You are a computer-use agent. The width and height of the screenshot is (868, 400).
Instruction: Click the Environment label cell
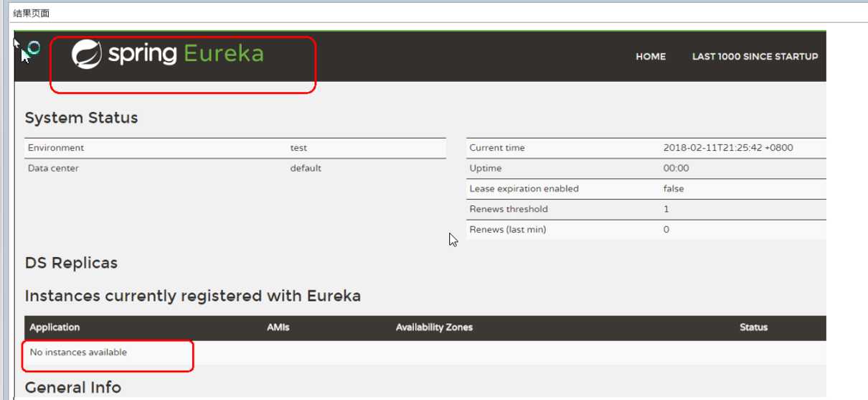[56, 148]
